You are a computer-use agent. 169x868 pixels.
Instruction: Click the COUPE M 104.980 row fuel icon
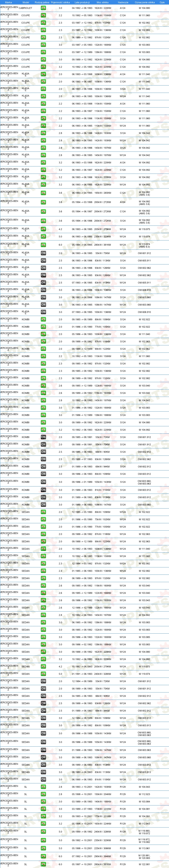point(43,60)
